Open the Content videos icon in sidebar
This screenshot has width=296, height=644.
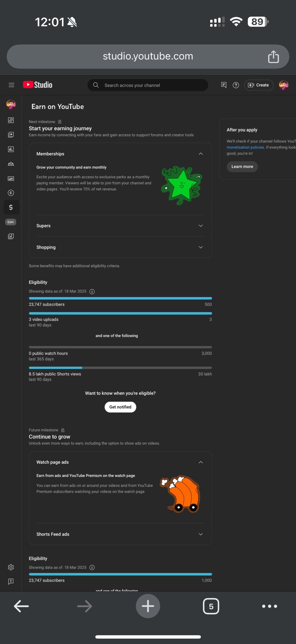tap(11, 135)
